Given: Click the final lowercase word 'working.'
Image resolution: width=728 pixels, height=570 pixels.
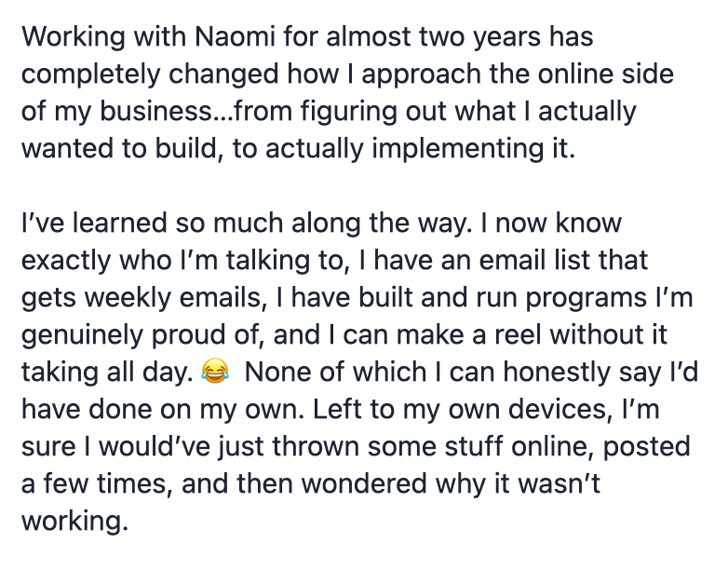Looking at the screenshot, I should point(74,522).
